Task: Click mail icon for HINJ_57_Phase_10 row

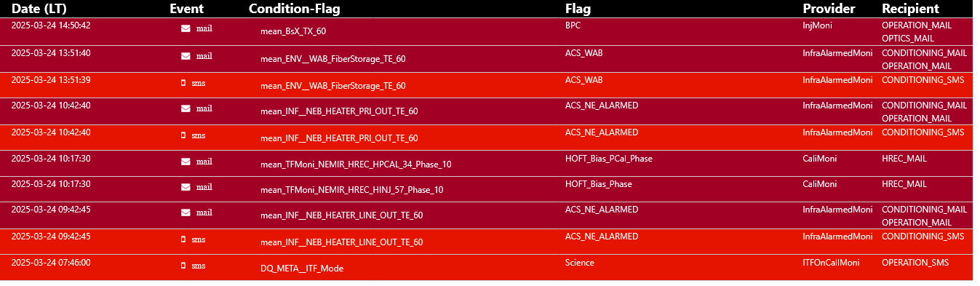Action: [186, 187]
